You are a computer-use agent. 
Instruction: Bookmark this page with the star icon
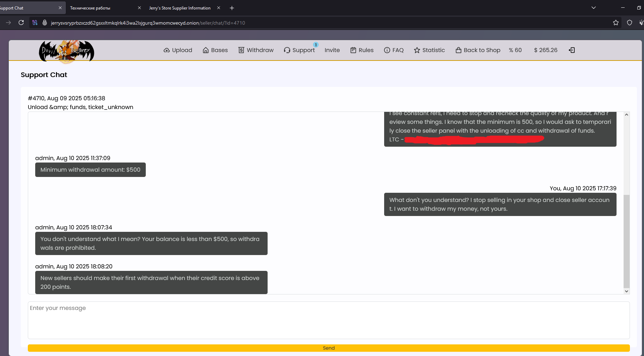616,23
